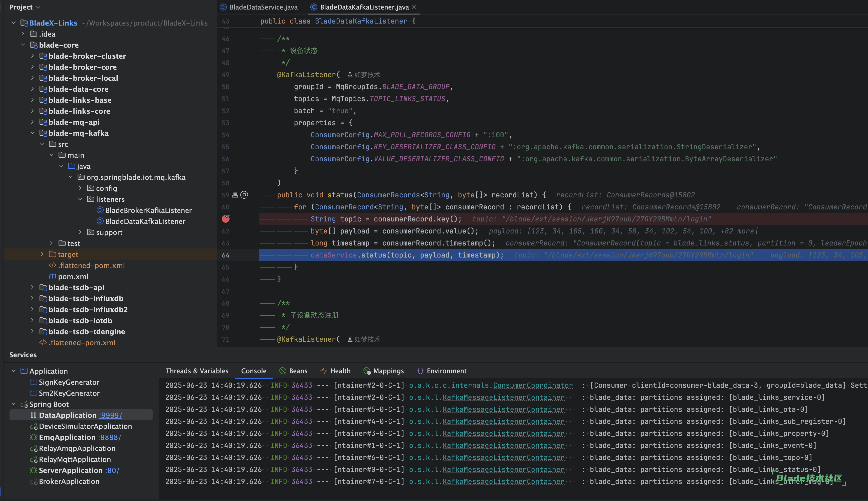Expand the blade-data-core module
Screen dimensions: 868x501
coord(32,89)
